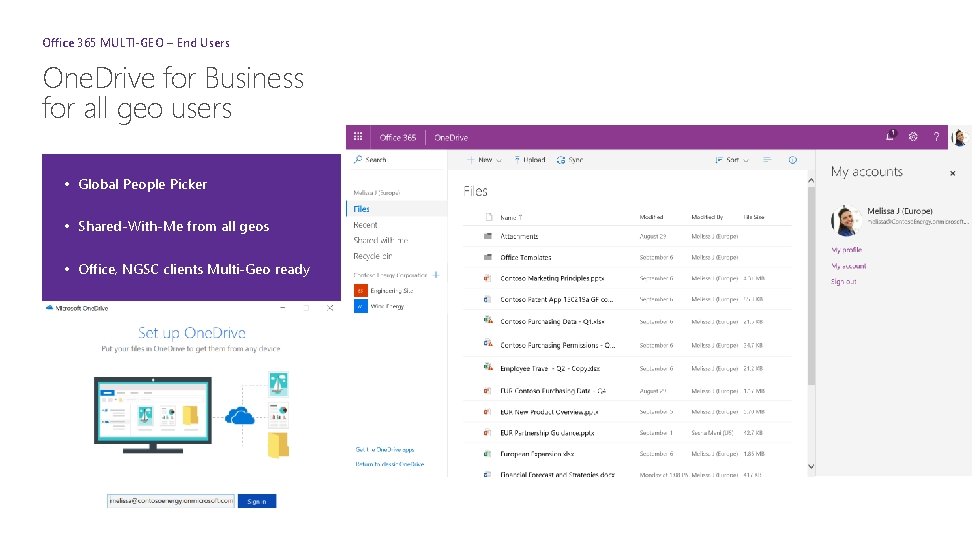The width and height of the screenshot is (979, 551).
Task: Open the notifications bell icon
Action: (x=890, y=135)
